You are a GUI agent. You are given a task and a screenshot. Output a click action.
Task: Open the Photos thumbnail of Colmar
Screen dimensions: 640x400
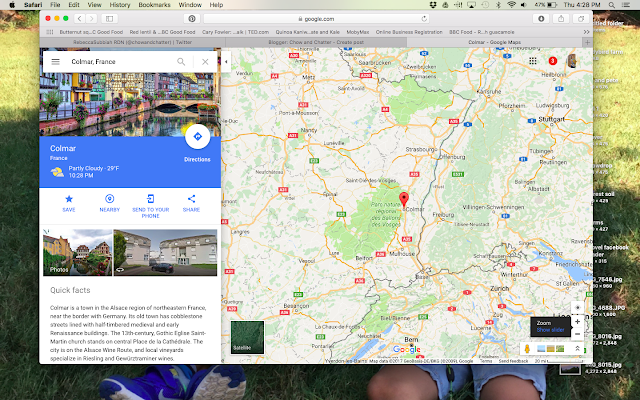coord(78,252)
